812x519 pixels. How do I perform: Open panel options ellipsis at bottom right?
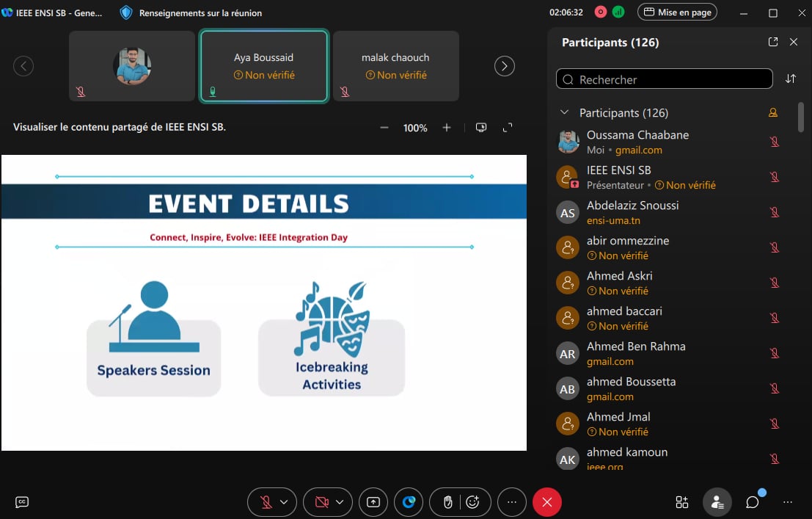pyautogui.click(x=788, y=502)
